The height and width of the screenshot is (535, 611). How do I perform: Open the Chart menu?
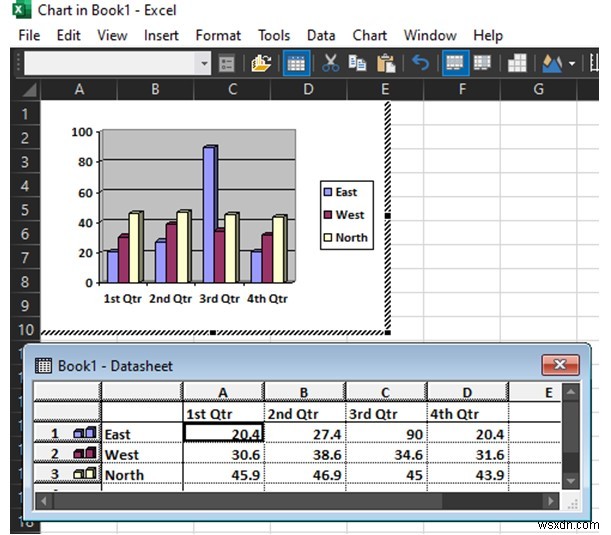click(369, 35)
